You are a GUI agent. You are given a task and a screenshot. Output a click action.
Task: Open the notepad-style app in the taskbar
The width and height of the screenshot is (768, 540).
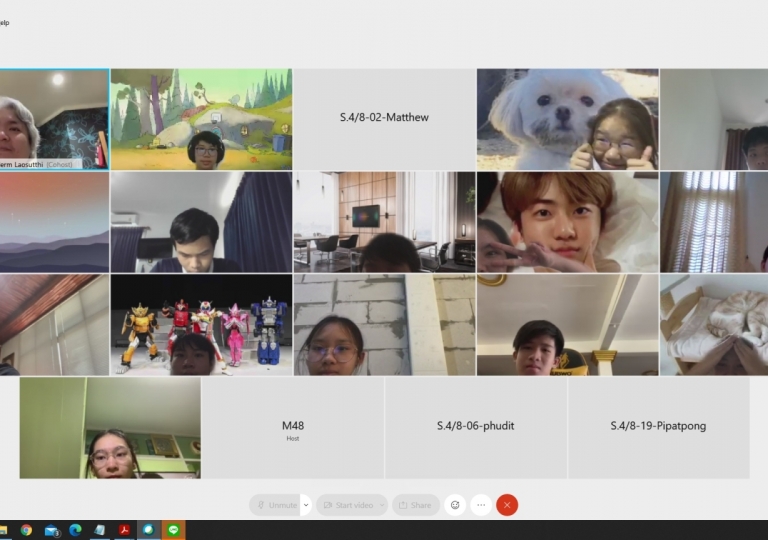pyautogui.click(x=99, y=530)
